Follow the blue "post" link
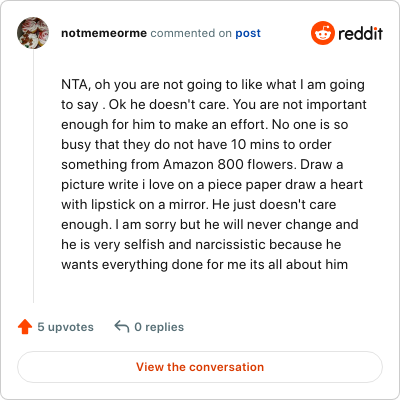 [248, 33]
